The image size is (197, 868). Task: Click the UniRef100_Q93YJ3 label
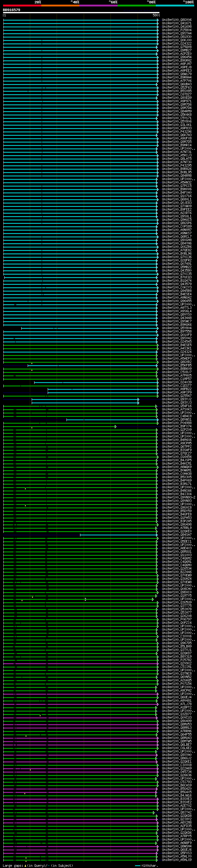pyautogui.click(x=176, y=403)
